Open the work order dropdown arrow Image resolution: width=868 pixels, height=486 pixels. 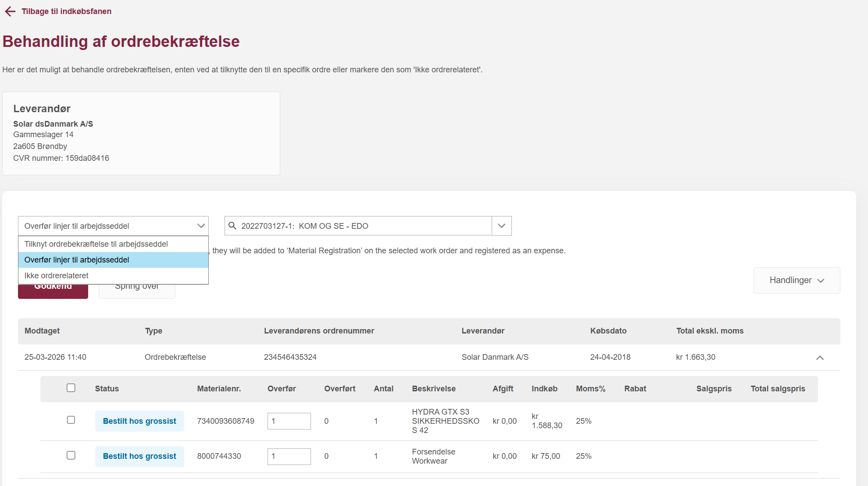tap(502, 226)
